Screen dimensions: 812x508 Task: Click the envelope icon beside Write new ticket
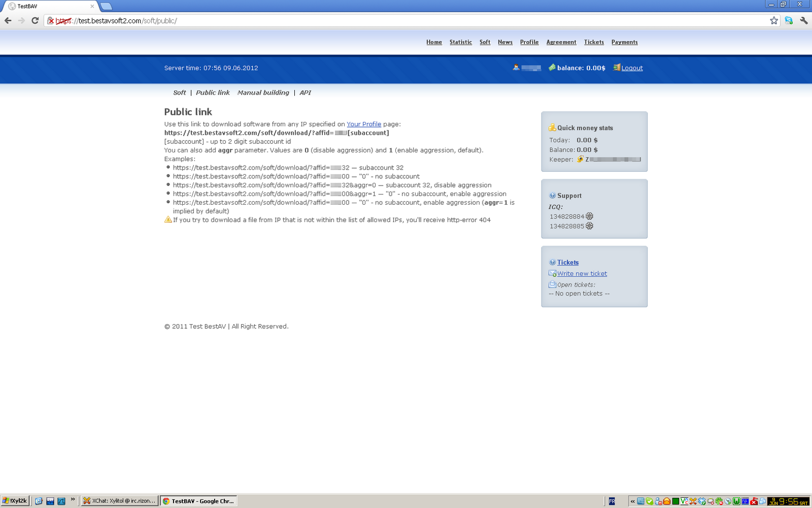552,273
